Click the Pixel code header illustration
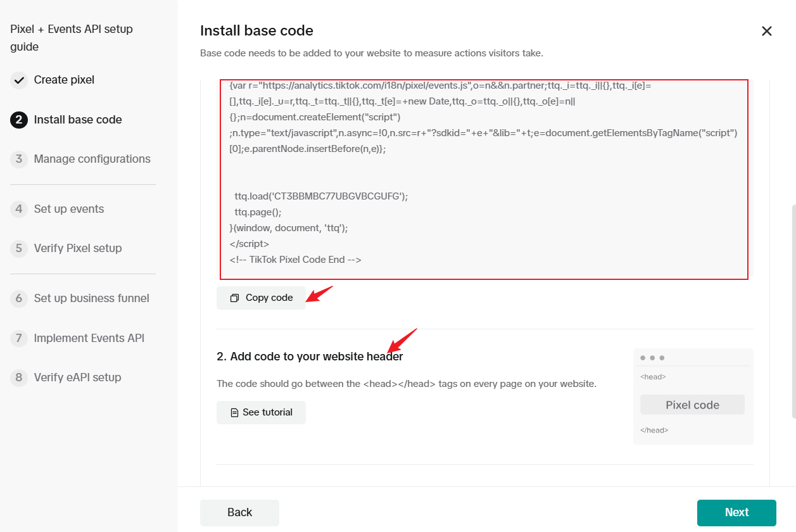Image resolution: width=796 pixels, height=532 pixels. (692, 405)
